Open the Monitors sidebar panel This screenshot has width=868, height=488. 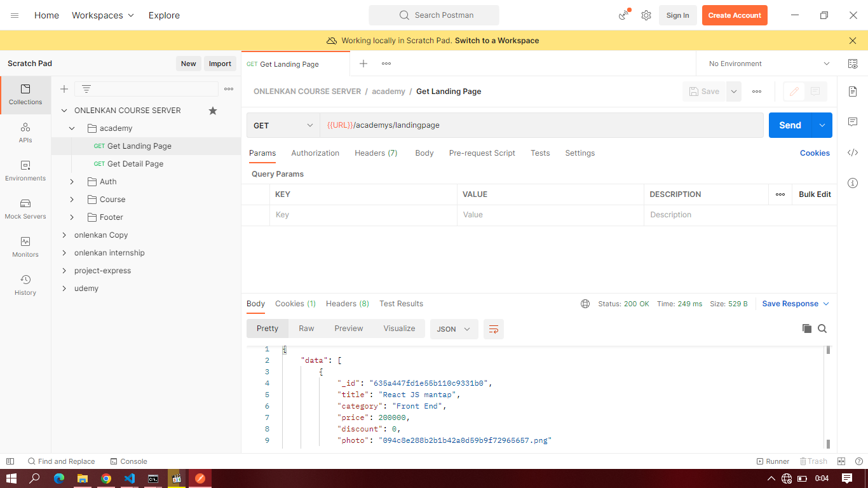point(25,247)
